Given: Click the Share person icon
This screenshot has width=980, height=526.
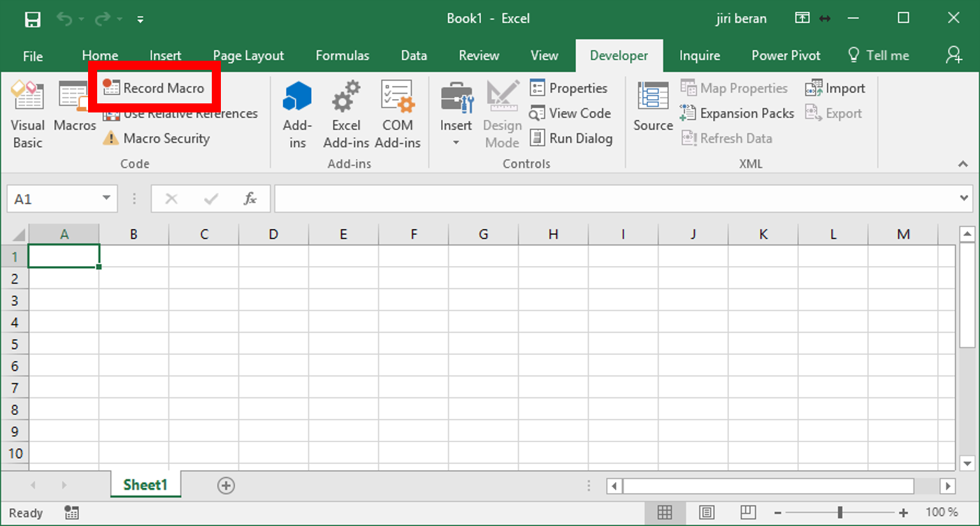Looking at the screenshot, I should (953, 54).
